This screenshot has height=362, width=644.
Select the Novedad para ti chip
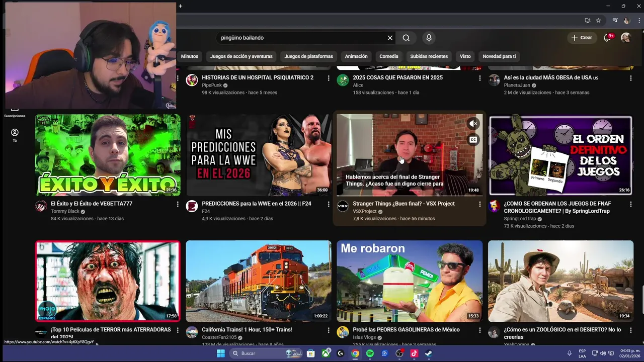(499, 56)
